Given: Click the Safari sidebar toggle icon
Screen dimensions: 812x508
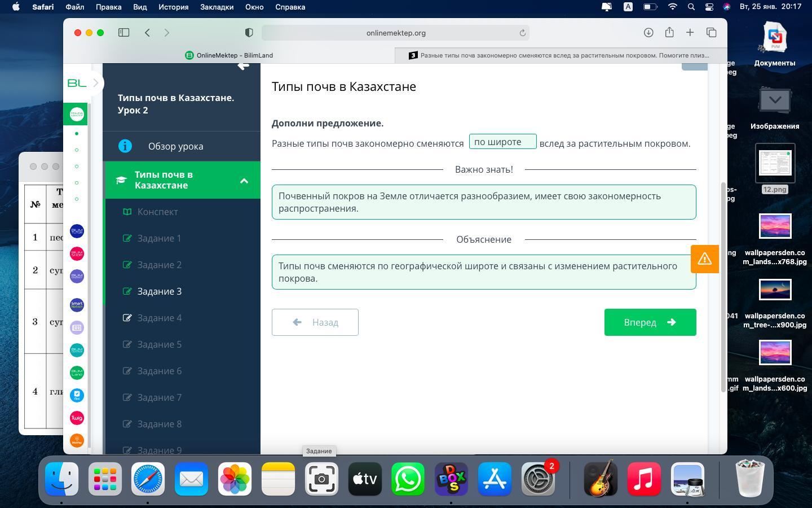Looking at the screenshot, I should click(123, 33).
